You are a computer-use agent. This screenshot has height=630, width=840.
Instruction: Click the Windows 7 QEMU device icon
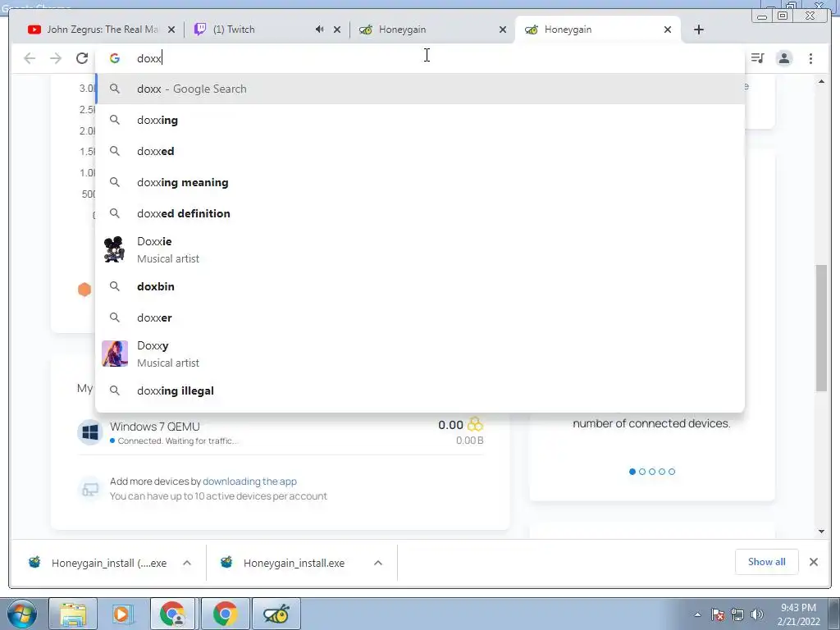click(90, 433)
